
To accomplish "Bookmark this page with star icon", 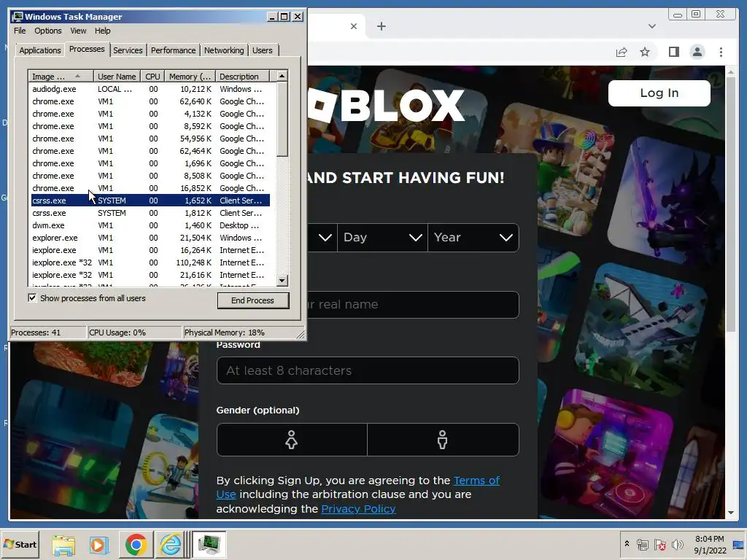I will coord(645,52).
